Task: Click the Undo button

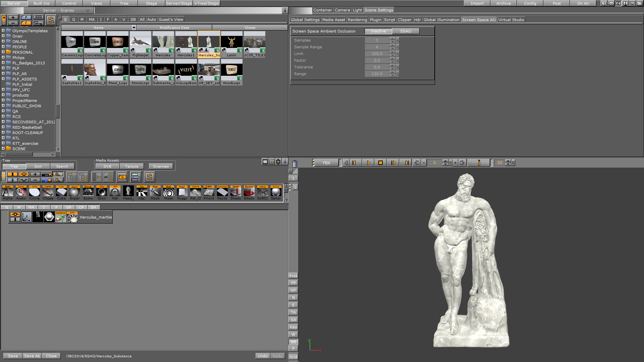Action: pyautogui.click(x=263, y=356)
